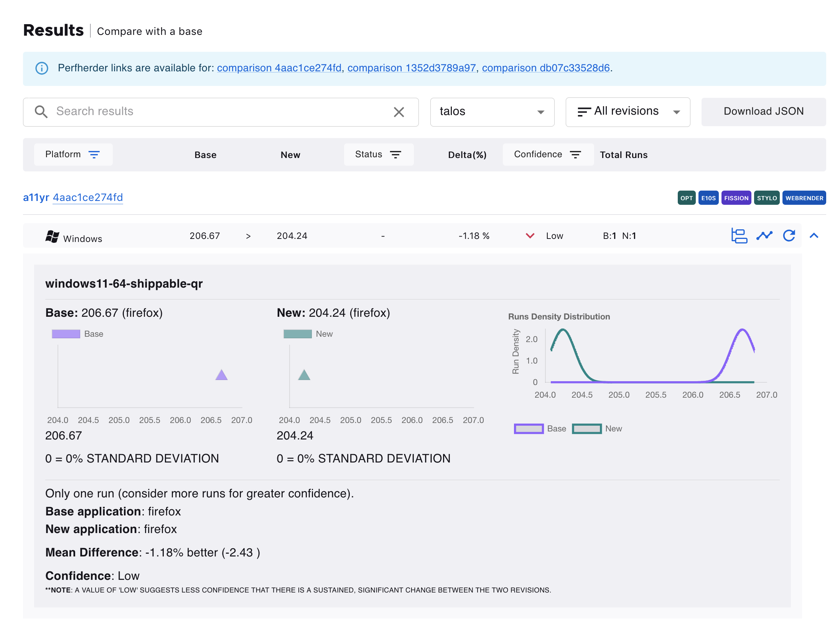Open the All revisions dropdown
Screen dimensions: 840x632
[628, 112]
